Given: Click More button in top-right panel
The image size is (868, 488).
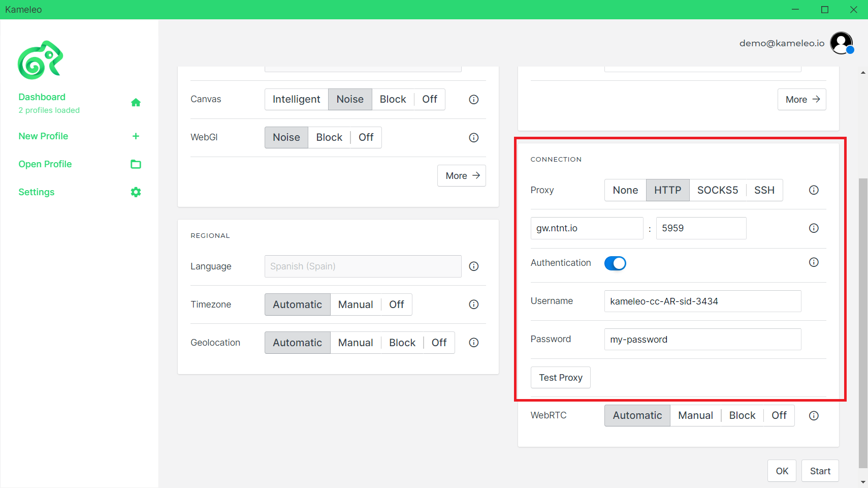Looking at the screenshot, I should pyautogui.click(x=802, y=100).
